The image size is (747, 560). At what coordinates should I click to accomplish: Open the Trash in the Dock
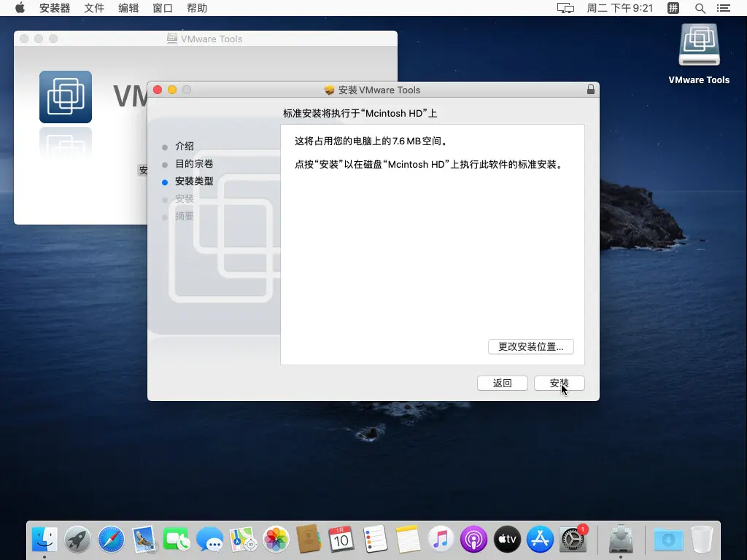pos(702,540)
